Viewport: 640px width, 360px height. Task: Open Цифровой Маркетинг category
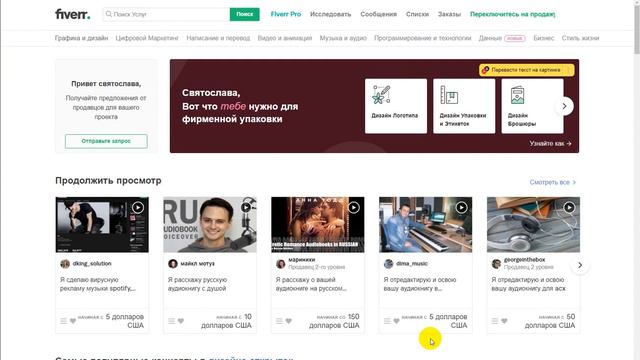point(147,38)
